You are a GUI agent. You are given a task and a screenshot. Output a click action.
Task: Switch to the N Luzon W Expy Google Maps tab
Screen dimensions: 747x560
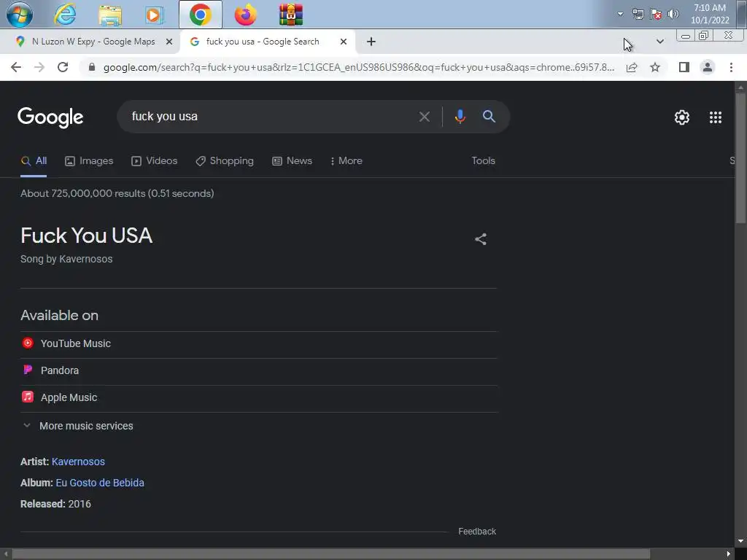[x=93, y=42]
